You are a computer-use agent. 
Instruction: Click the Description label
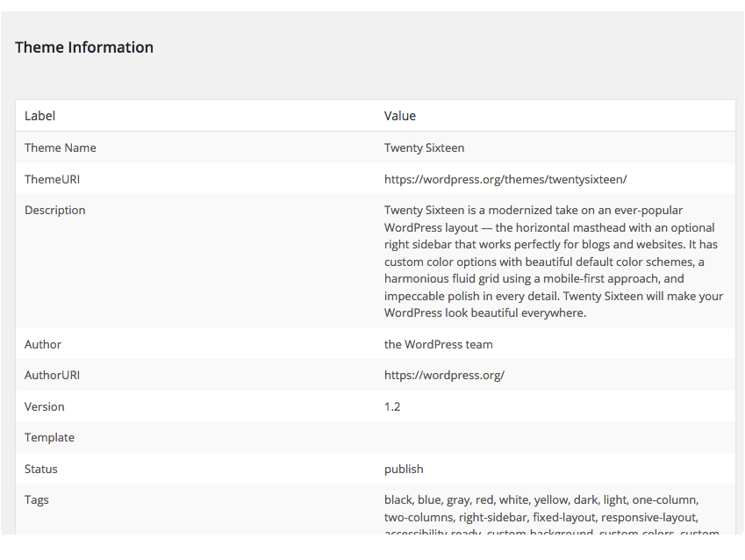[x=55, y=210]
